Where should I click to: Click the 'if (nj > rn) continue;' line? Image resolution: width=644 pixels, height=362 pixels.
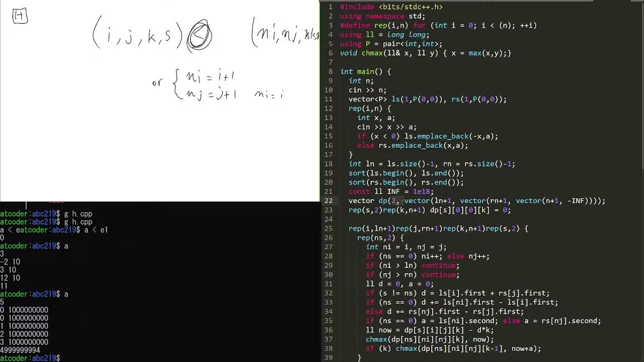(x=413, y=274)
